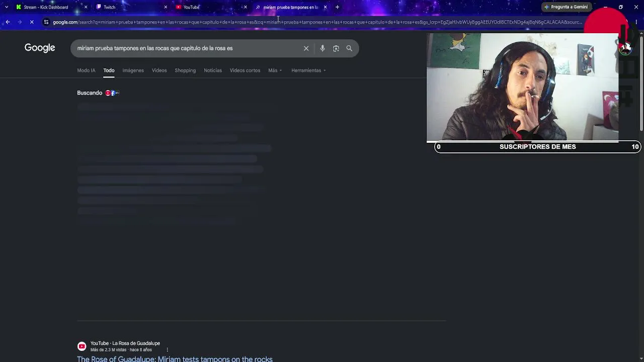
Task: Open the three-dot menu beside the YouTube result
Action: 167,350
